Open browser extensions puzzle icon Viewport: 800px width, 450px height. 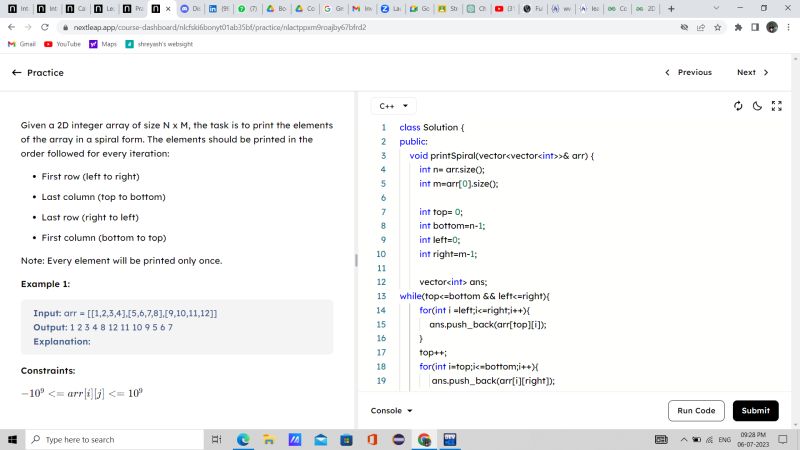pyautogui.click(x=737, y=28)
